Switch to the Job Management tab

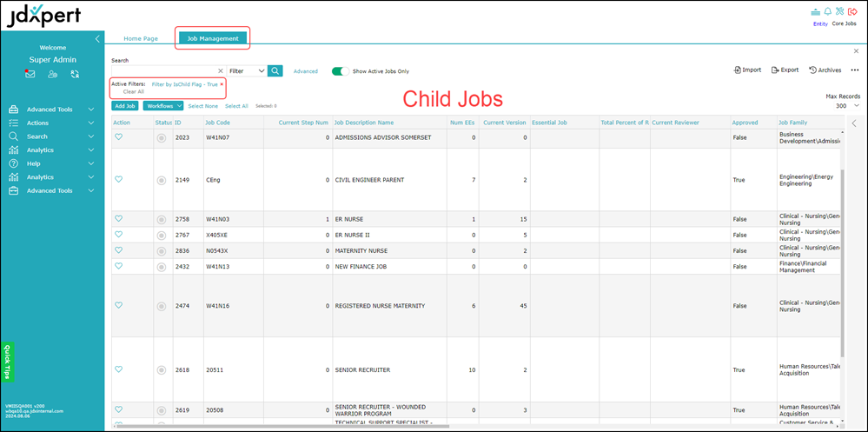click(213, 39)
